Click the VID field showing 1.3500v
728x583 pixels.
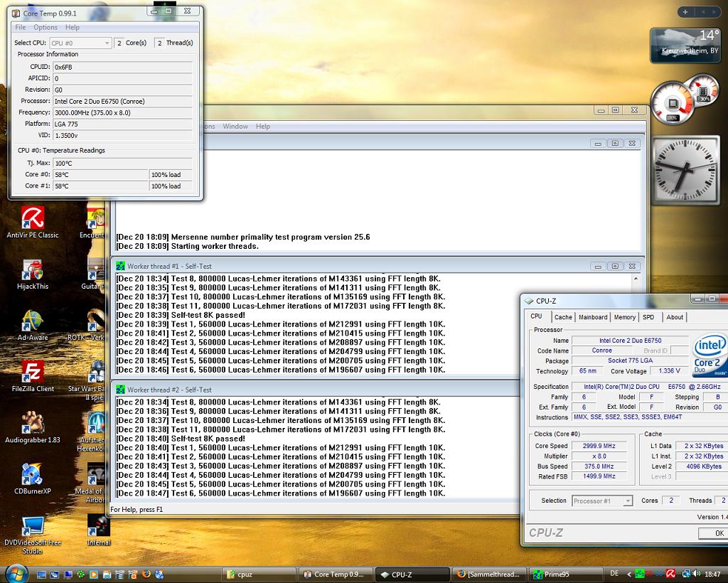(122, 135)
